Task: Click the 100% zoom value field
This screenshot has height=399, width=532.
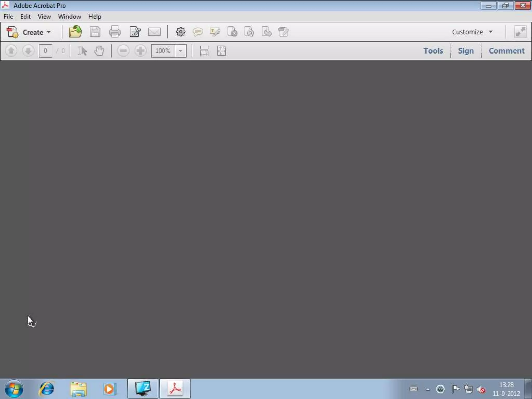Action: [x=163, y=51]
